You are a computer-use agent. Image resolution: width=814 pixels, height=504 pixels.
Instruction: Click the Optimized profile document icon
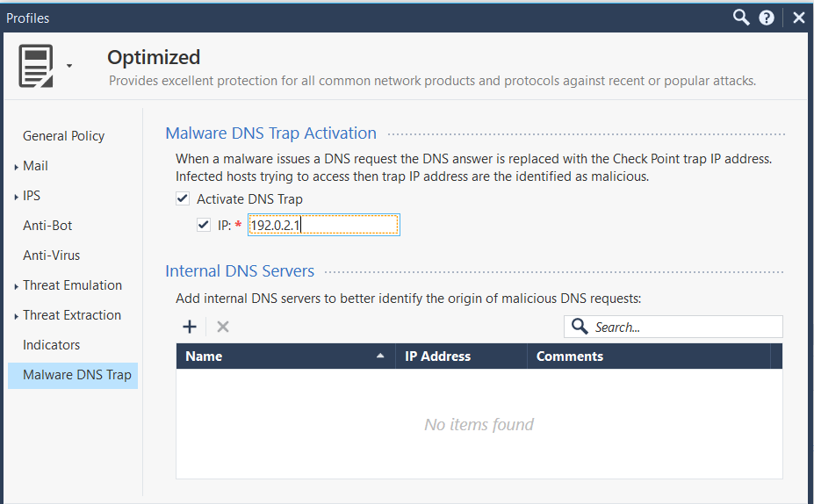(36, 66)
